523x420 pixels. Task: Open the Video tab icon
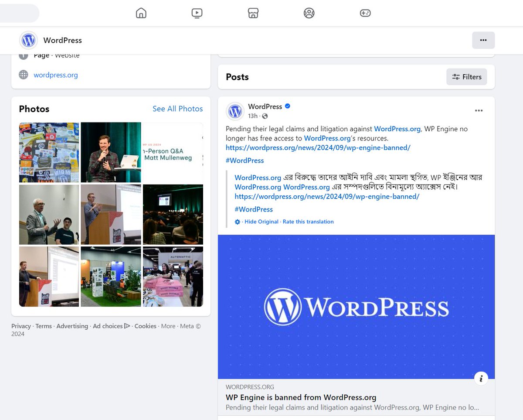[x=197, y=13]
